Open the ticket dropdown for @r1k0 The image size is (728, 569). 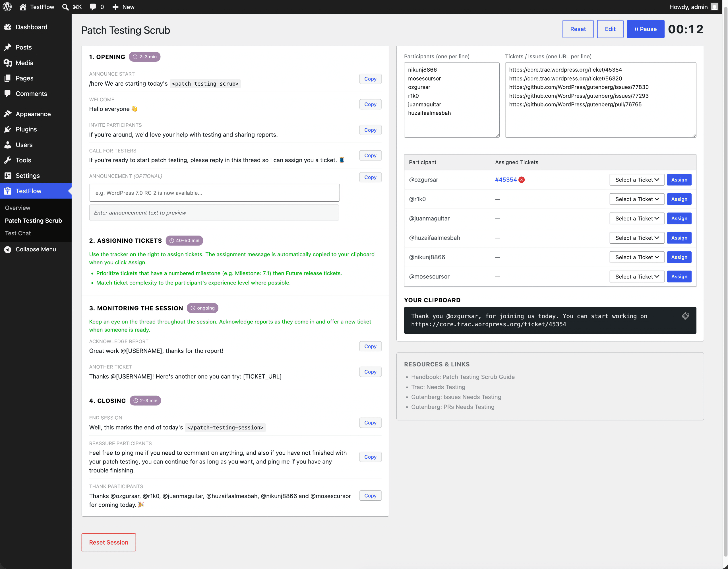click(637, 199)
